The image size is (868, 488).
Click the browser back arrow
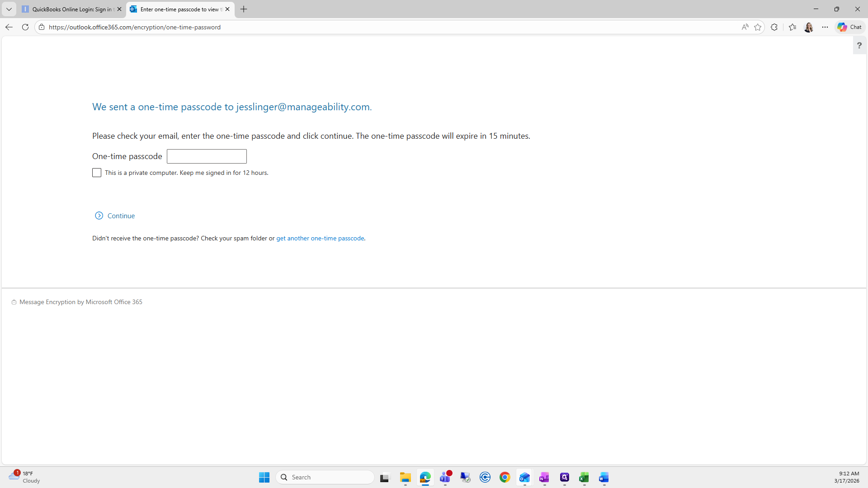(x=9, y=27)
